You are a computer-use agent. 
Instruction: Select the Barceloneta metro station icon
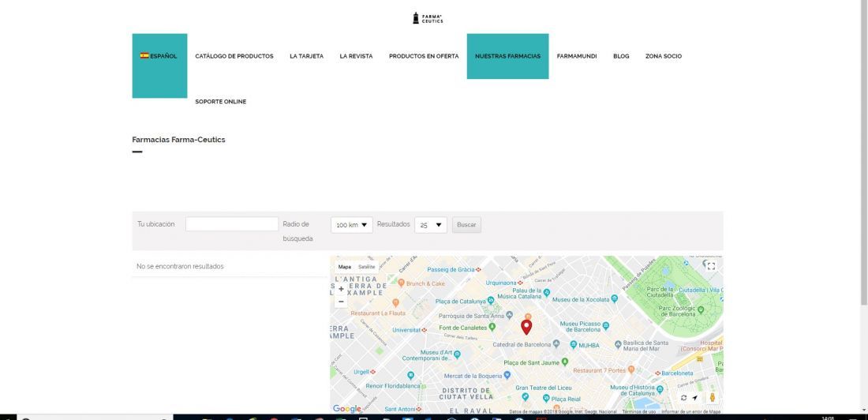click(x=659, y=373)
